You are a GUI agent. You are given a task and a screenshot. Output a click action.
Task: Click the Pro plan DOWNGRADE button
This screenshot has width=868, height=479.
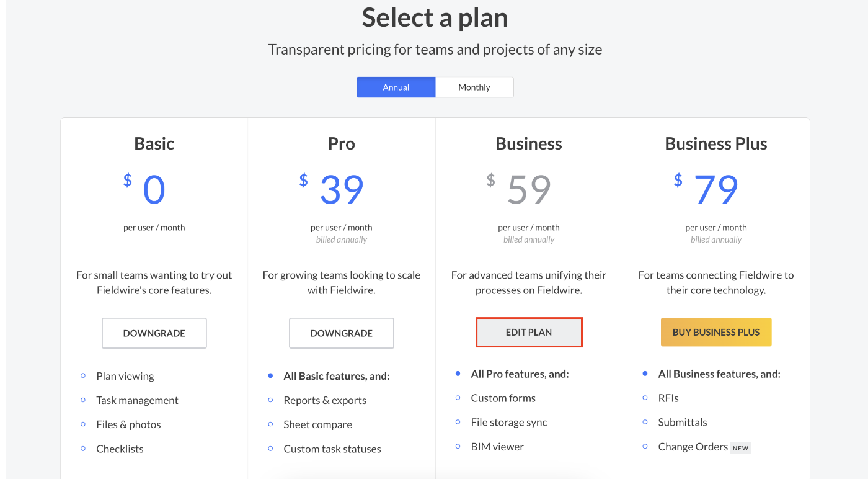pyautogui.click(x=342, y=333)
